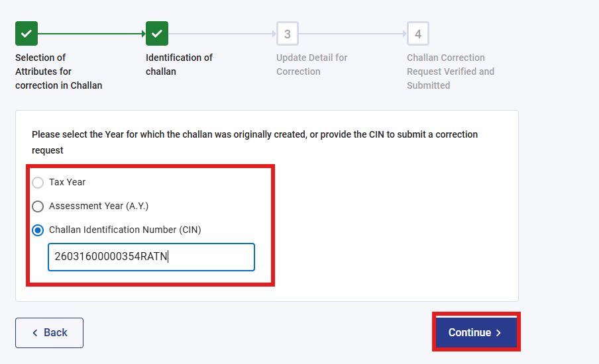The width and height of the screenshot is (599, 364).
Task: Click the green progress line between steps 1 and 2
Action: 91,33
